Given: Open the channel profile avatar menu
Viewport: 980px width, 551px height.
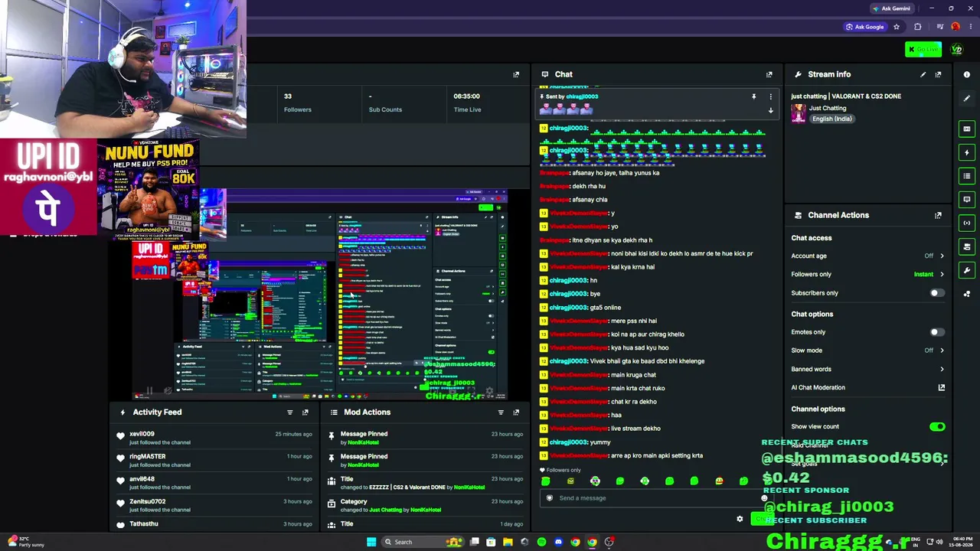Looking at the screenshot, I should point(956,50).
